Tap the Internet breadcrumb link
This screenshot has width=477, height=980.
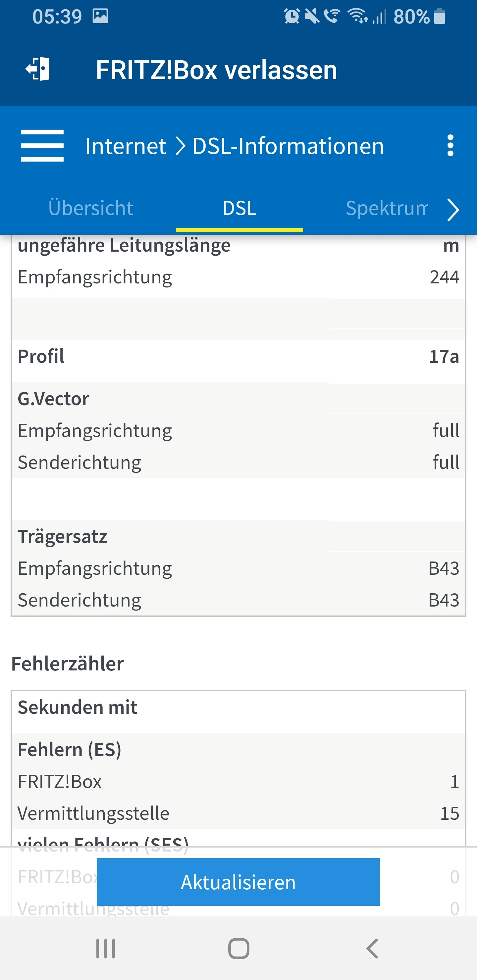126,146
